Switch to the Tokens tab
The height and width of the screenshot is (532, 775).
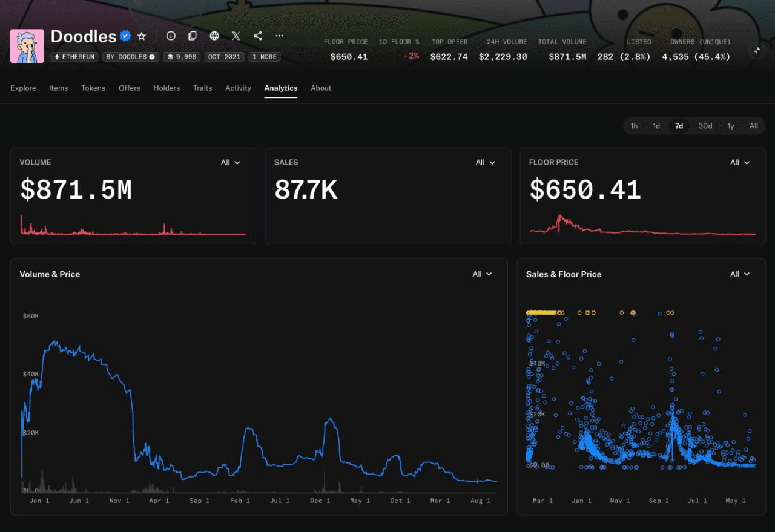tap(93, 88)
